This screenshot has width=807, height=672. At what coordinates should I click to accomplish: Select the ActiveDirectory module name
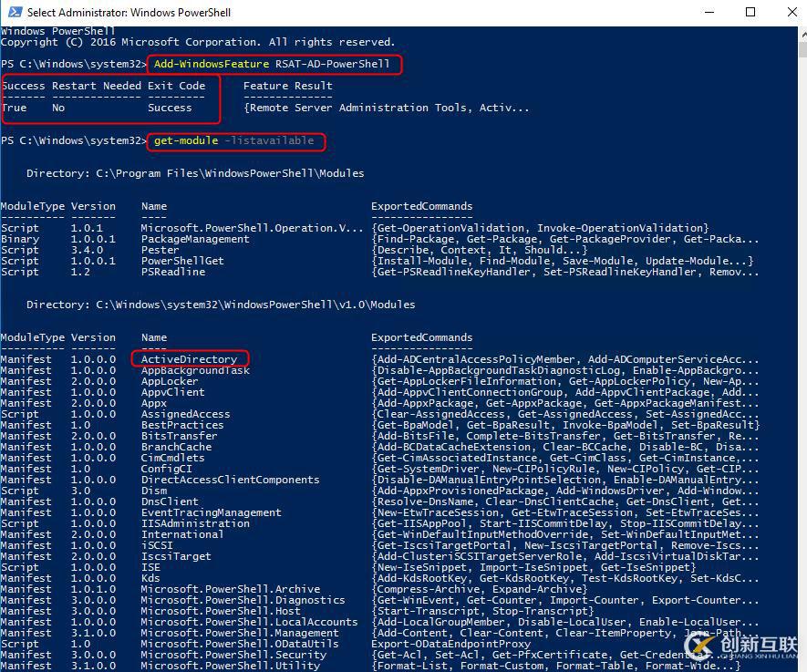pyautogui.click(x=189, y=359)
